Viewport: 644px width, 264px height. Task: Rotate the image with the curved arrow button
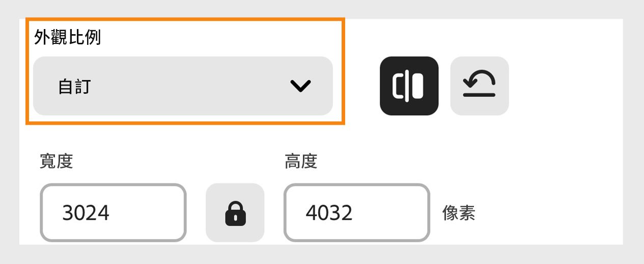[480, 86]
